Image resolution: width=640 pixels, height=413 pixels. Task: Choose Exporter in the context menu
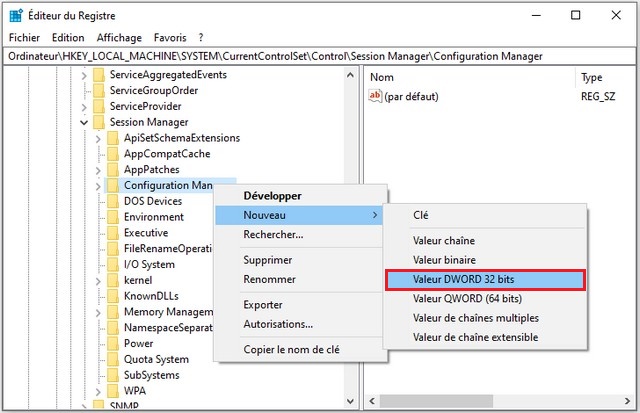pyautogui.click(x=301, y=305)
